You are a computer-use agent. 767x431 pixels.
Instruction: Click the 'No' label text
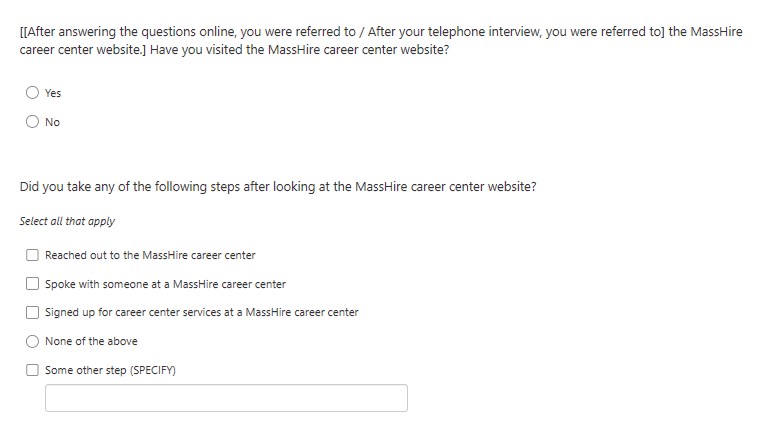(52, 122)
